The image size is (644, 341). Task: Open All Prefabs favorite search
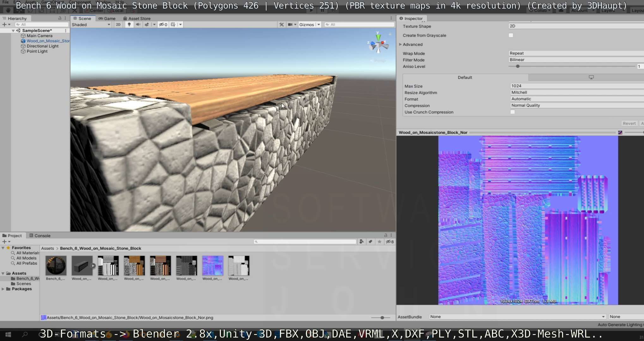27,263
